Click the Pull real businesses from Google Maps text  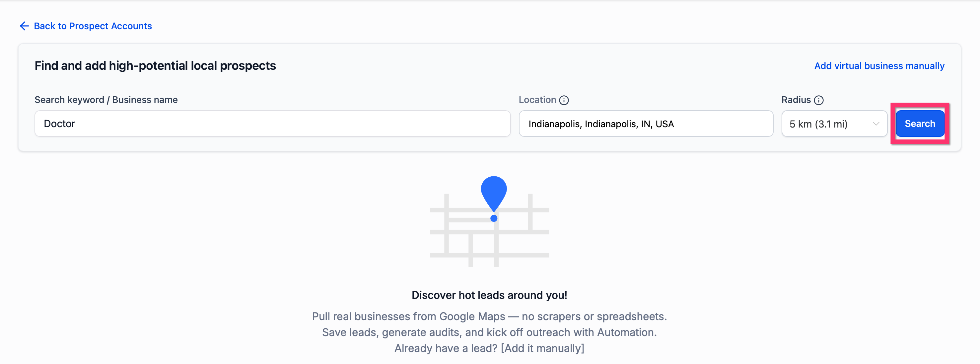tap(489, 317)
